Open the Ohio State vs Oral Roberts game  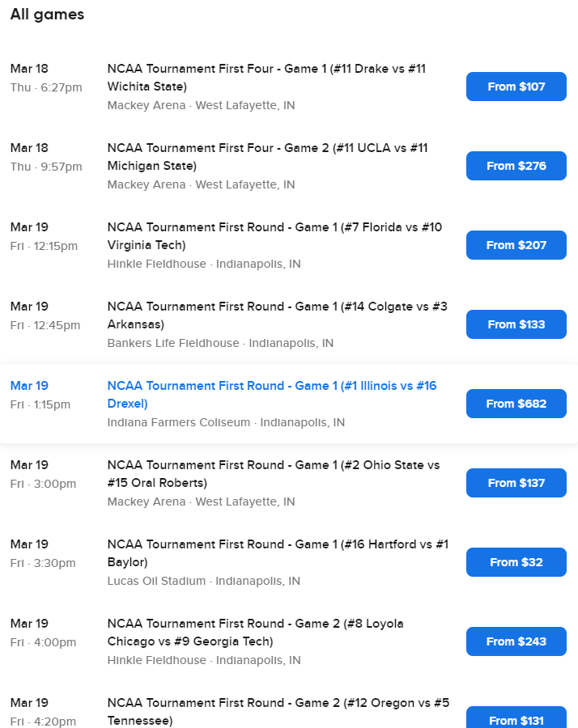coord(273,474)
